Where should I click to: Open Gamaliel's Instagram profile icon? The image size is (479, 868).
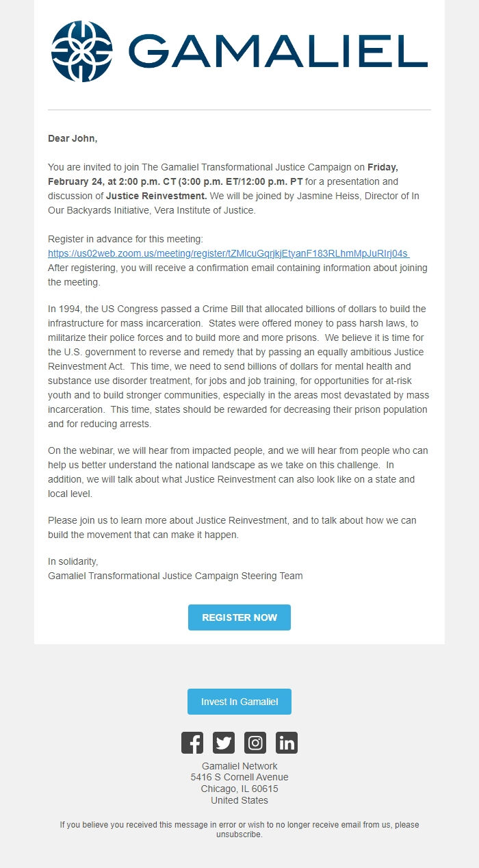tap(255, 742)
